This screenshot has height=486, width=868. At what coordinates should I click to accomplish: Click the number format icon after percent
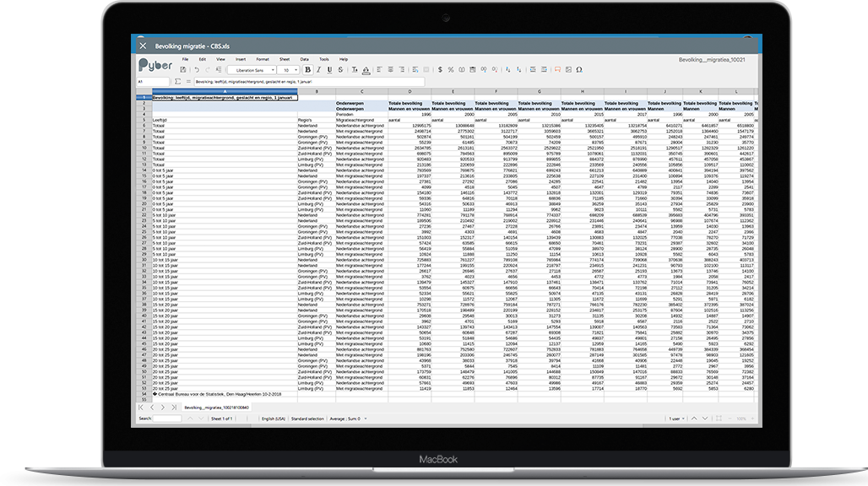[462, 70]
